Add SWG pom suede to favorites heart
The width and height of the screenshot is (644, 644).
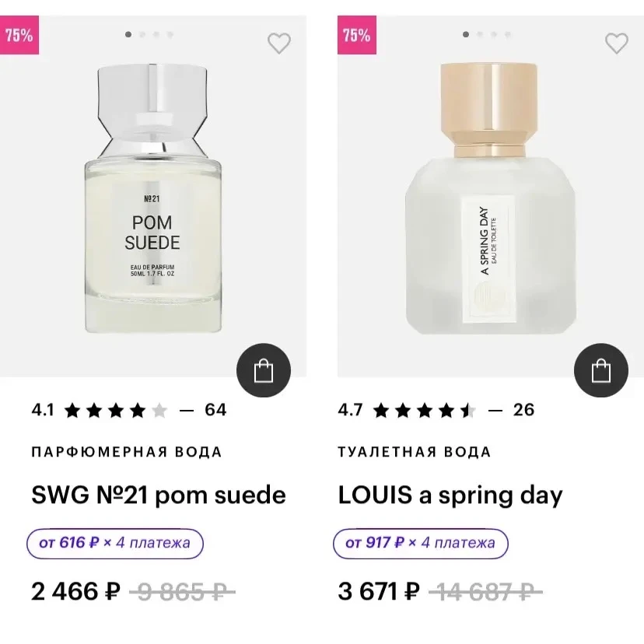279,43
